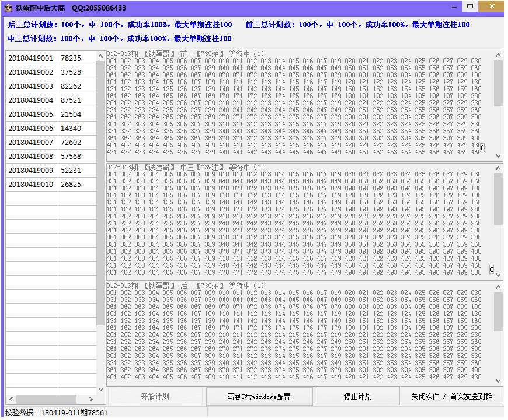Click the left list horizontal scrollbar thumb
This screenshot has width=508, height=420.
(47, 399)
